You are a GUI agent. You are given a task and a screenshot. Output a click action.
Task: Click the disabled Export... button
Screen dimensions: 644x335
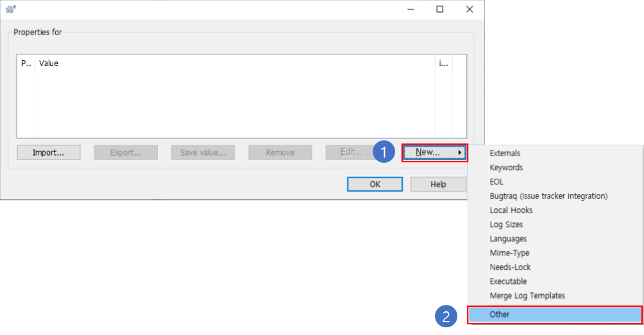[126, 152]
